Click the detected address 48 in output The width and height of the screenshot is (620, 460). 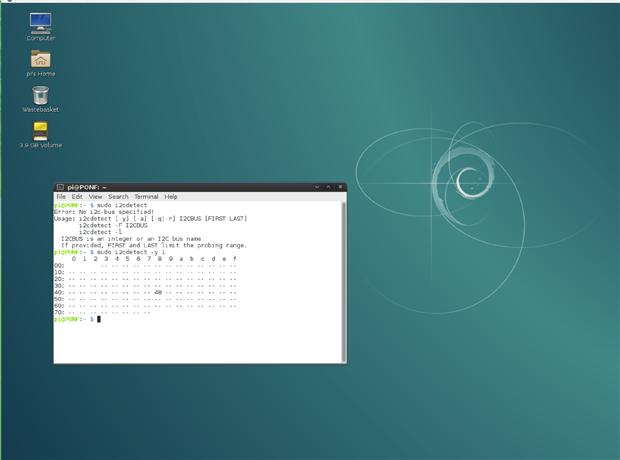159,292
